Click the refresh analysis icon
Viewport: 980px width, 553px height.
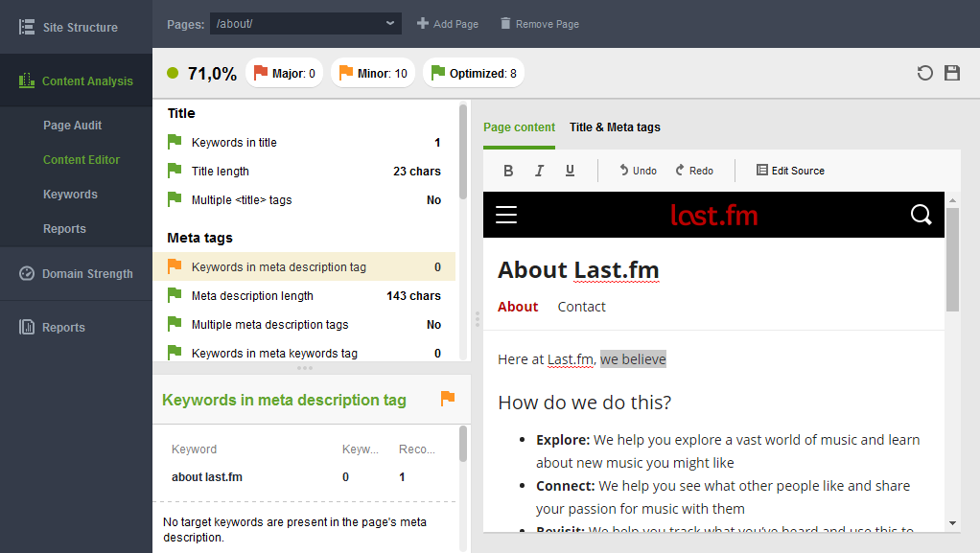(925, 73)
